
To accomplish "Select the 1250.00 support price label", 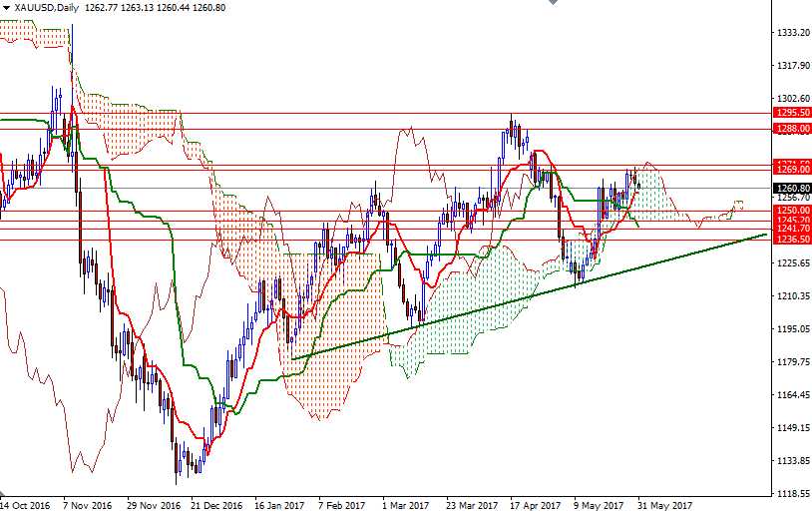I will [791, 211].
